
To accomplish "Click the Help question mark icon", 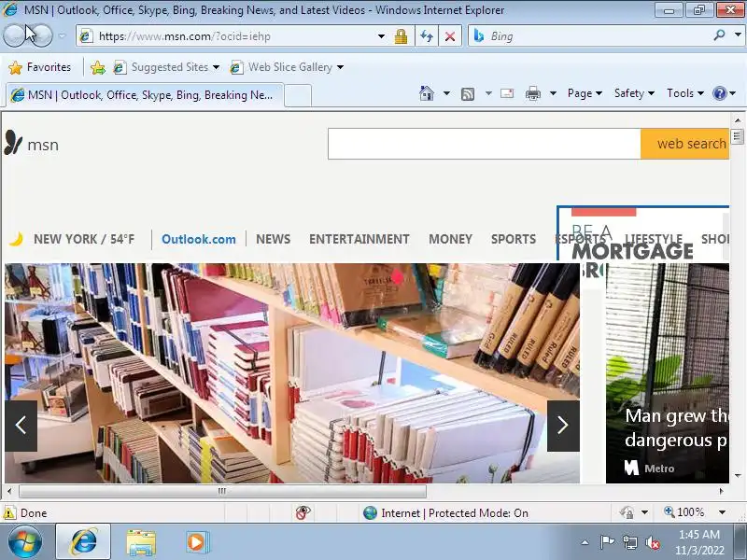I will tap(719, 93).
